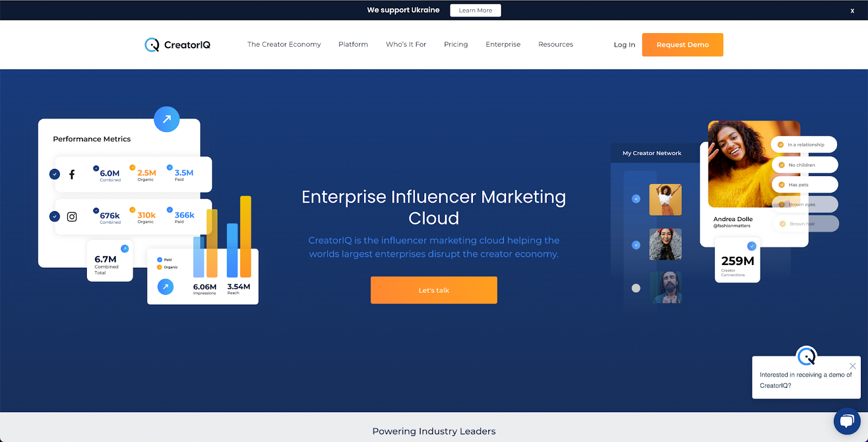The image size is (868, 442).
Task: Click the "6.7M" combined total value
Action: coord(105,259)
